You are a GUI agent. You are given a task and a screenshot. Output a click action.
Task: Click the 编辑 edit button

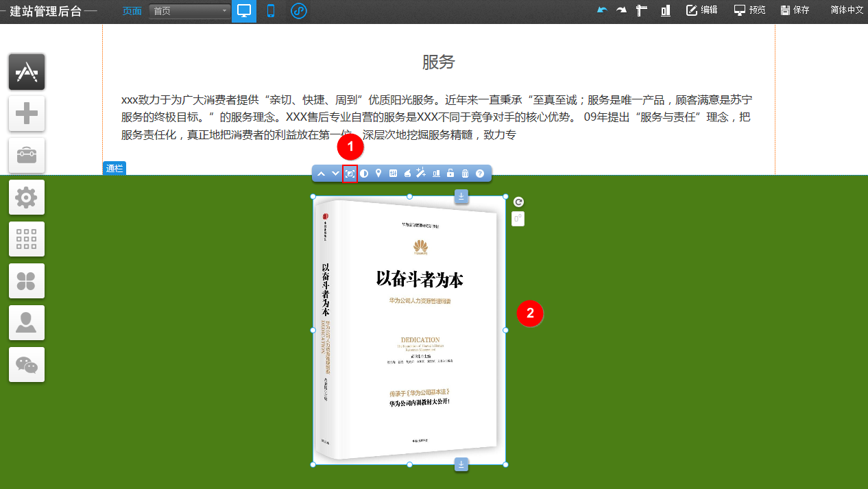tap(702, 10)
